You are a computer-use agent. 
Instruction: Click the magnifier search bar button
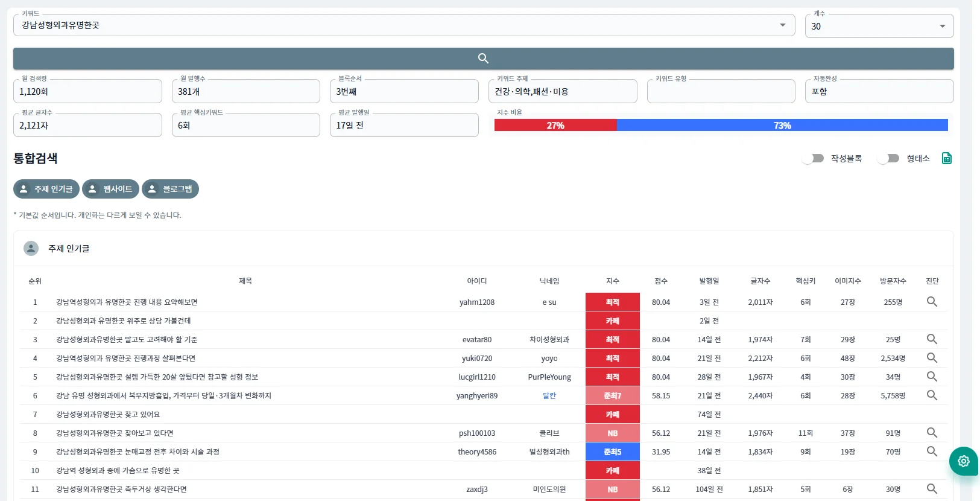(x=483, y=59)
